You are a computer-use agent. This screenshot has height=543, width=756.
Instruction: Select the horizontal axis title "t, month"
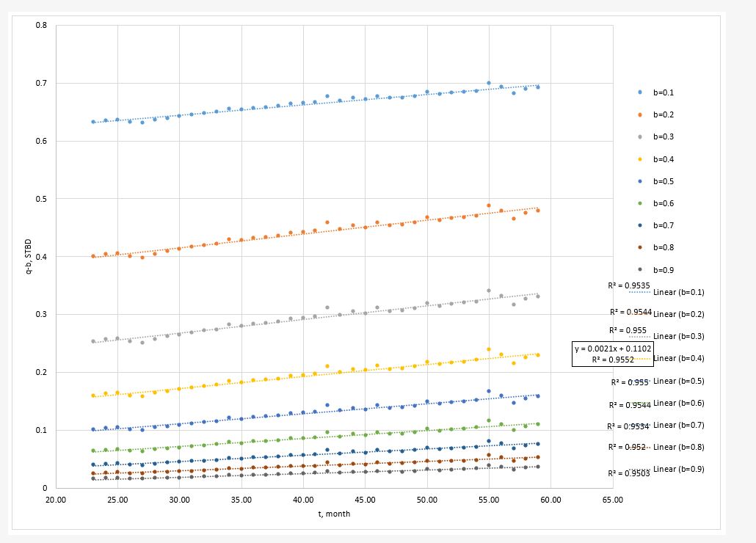(334, 514)
